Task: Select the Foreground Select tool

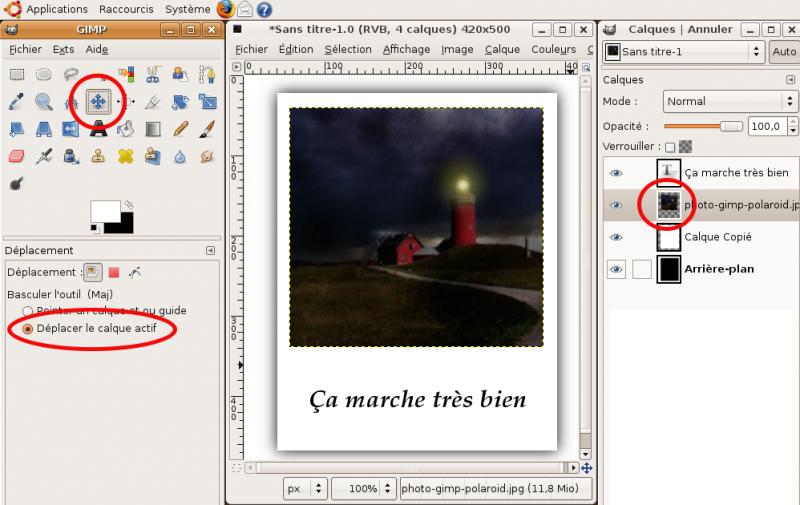Action: point(180,75)
